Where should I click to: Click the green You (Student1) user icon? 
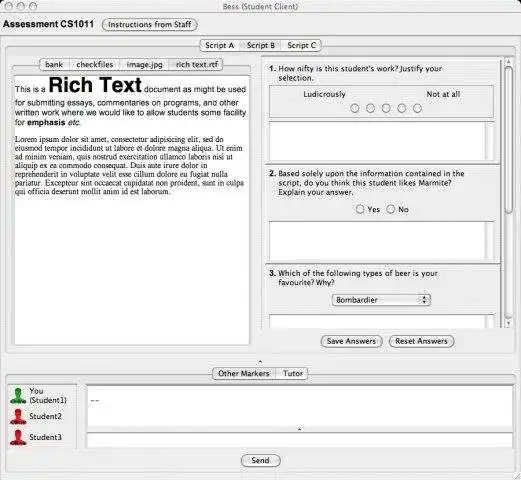18,396
